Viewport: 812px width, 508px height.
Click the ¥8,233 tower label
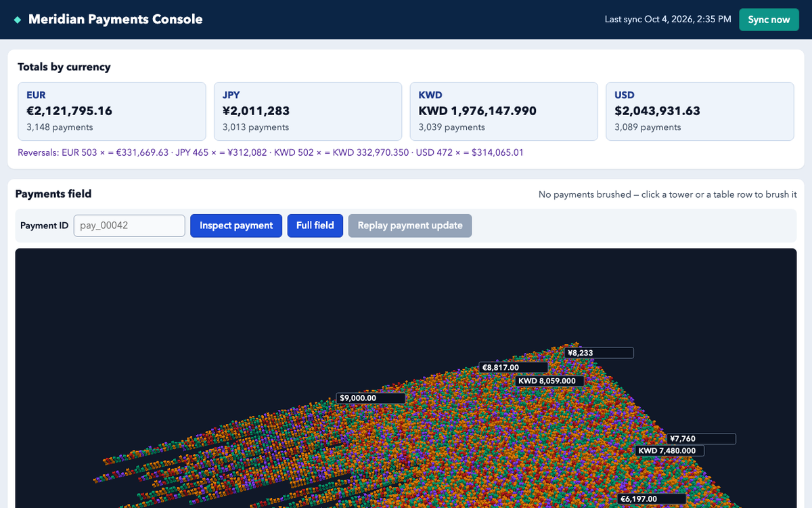[x=600, y=353]
